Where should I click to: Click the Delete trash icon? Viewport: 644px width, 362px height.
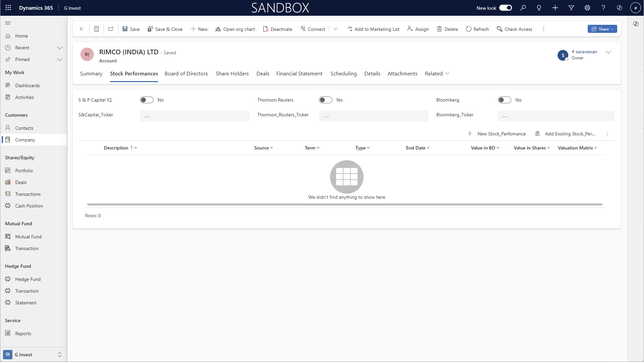point(439,29)
